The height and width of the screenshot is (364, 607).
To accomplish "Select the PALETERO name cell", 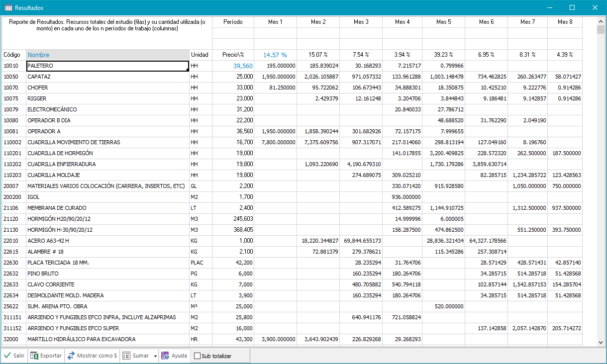I will [107, 66].
